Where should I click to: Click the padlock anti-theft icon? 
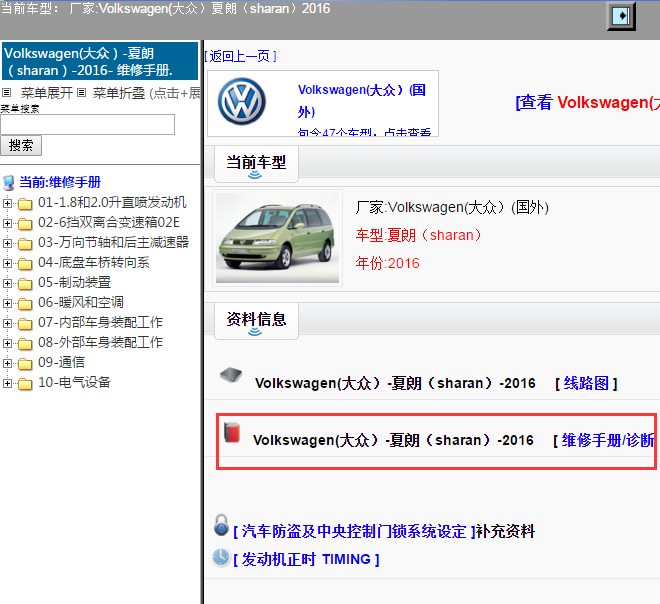pos(221,525)
